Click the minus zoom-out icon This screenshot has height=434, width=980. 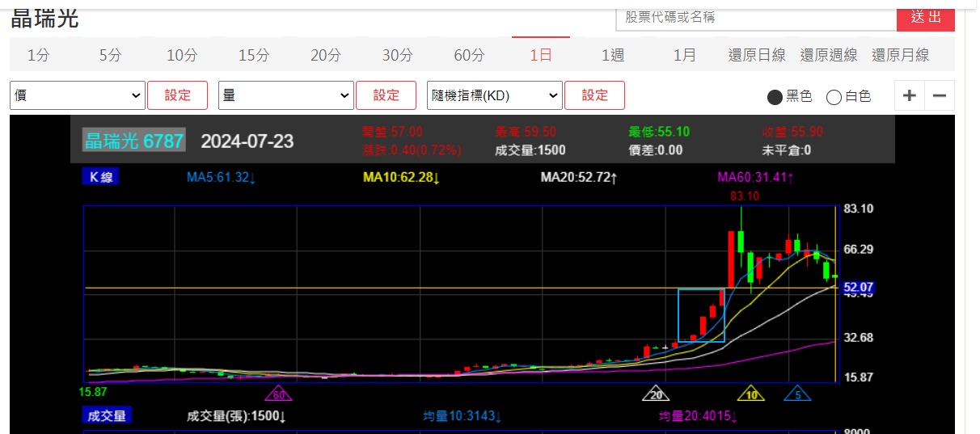click(x=940, y=95)
